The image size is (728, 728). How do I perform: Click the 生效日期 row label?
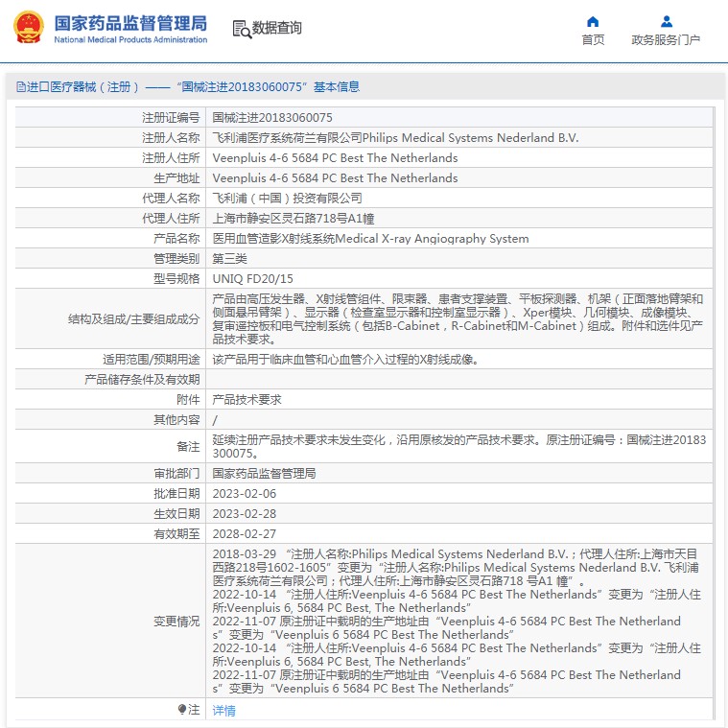(176, 514)
